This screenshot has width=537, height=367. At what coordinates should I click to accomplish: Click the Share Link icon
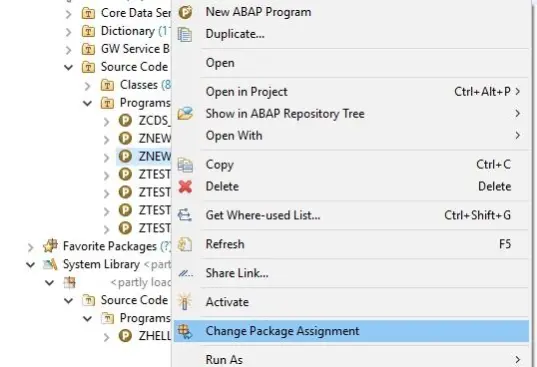pos(186,273)
